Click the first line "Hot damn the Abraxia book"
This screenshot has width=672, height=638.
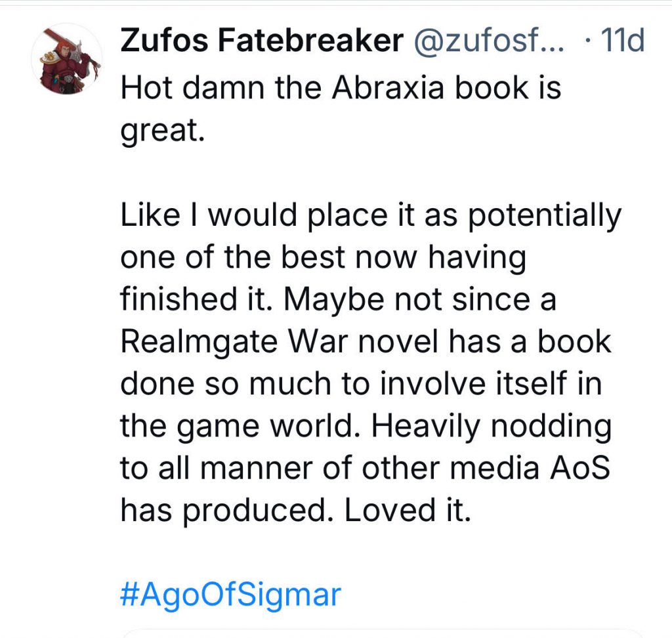coord(341,87)
